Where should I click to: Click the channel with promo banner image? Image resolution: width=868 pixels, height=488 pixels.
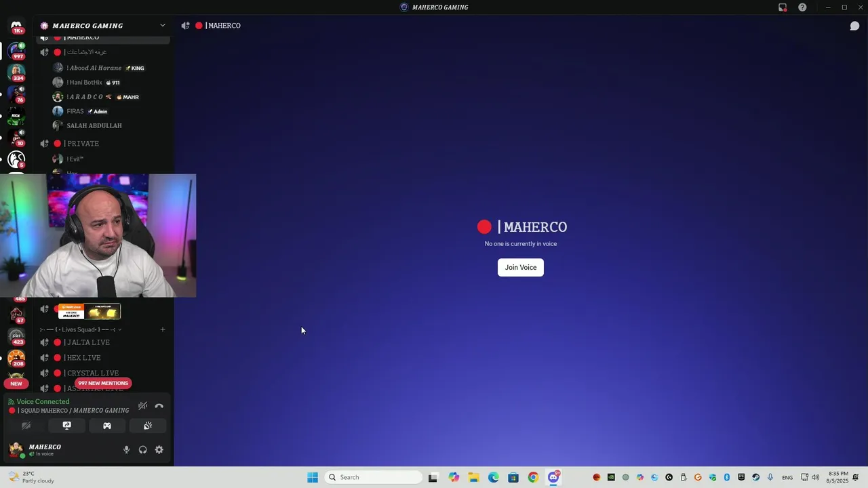tap(89, 311)
